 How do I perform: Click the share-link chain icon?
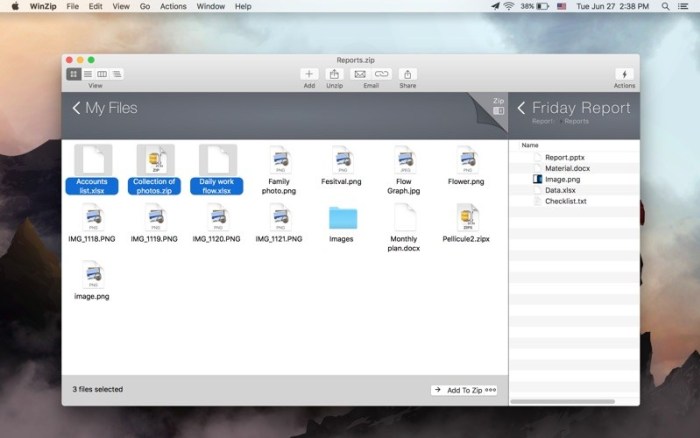coord(381,74)
